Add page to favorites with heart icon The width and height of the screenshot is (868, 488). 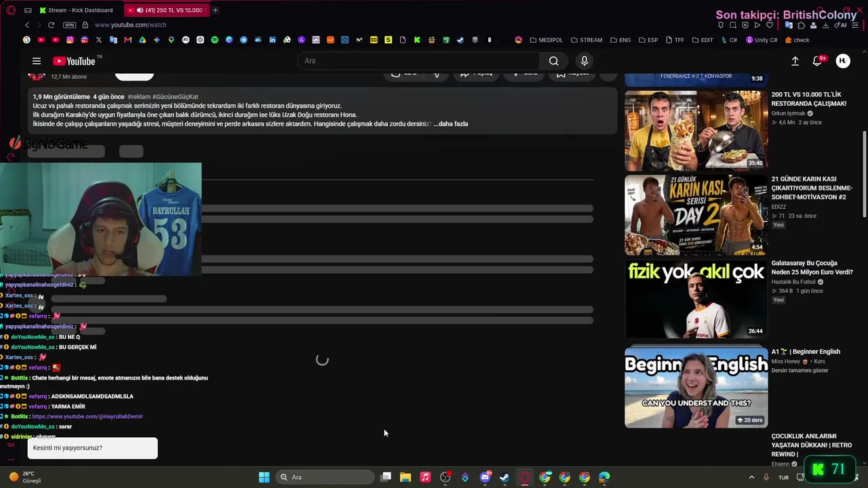click(x=770, y=25)
